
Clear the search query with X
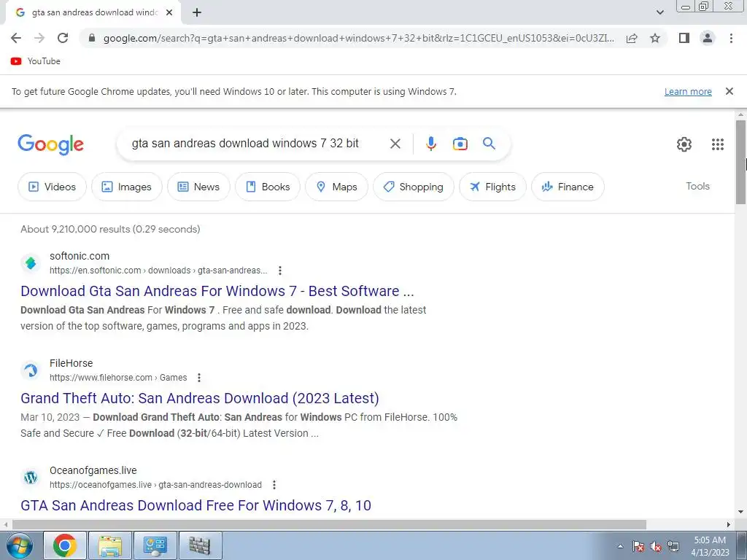pos(395,144)
